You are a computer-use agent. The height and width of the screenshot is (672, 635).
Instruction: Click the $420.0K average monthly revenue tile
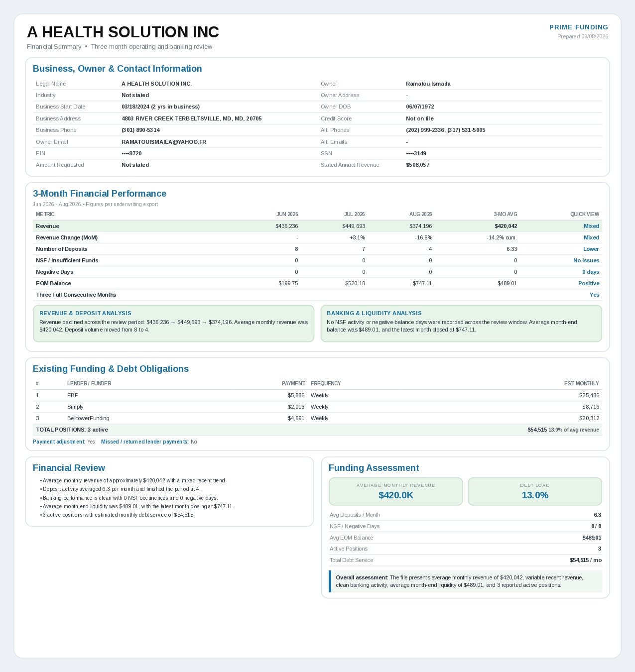[396, 491]
